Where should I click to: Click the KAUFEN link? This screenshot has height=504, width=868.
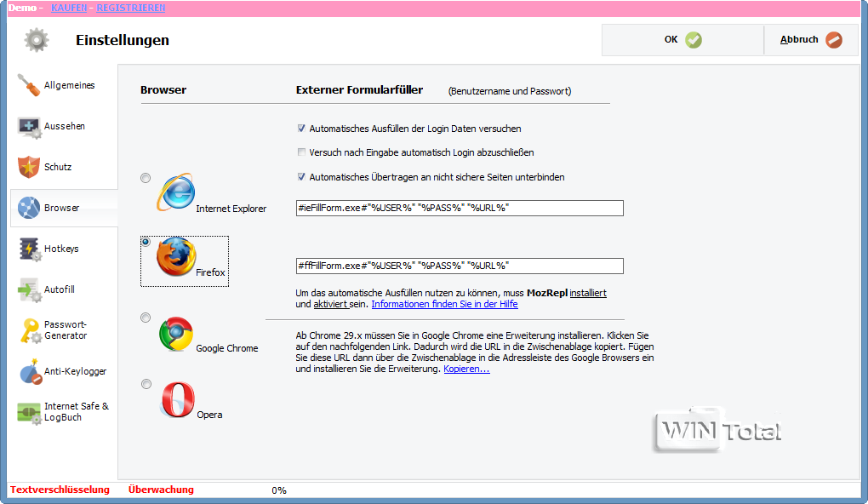pyautogui.click(x=69, y=8)
